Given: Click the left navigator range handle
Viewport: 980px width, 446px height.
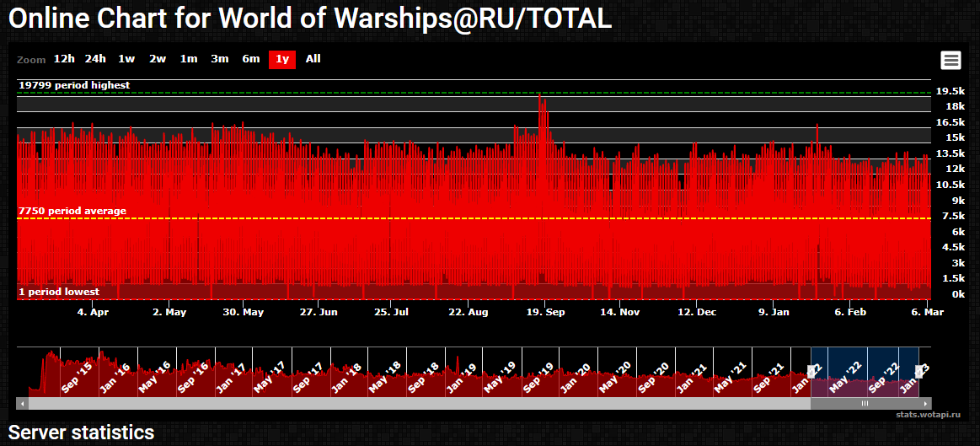Looking at the screenshot, I should tap(811, 372).
